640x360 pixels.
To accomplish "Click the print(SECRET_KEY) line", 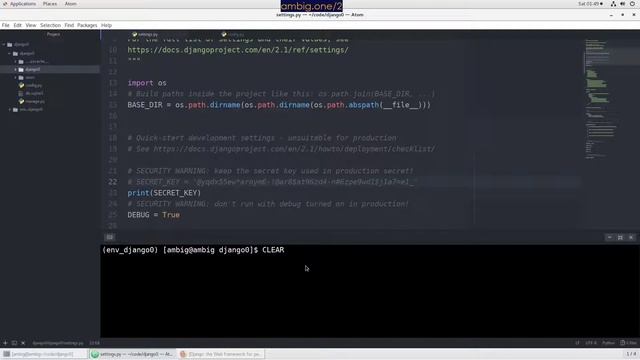I will pyautogui.click(x=164, y=193).
